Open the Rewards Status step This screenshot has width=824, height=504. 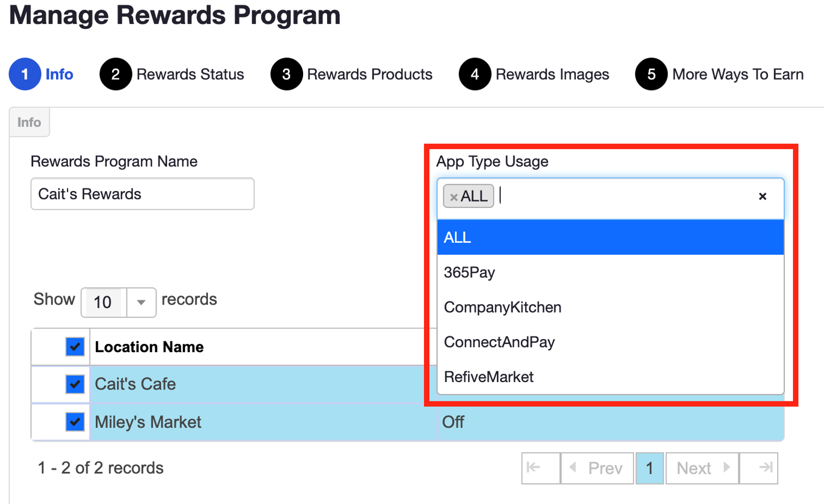190,74
